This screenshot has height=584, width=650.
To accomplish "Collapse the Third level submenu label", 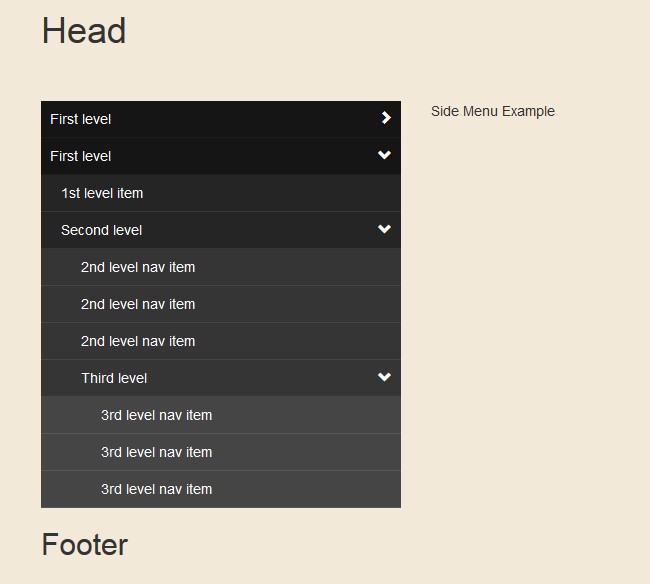I will tap(114, 378).
